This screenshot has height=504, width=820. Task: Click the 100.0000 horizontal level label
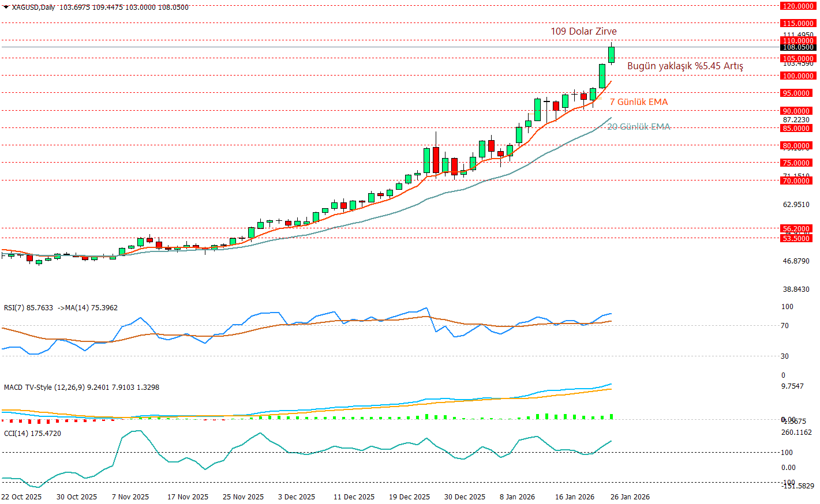(797, 76)
